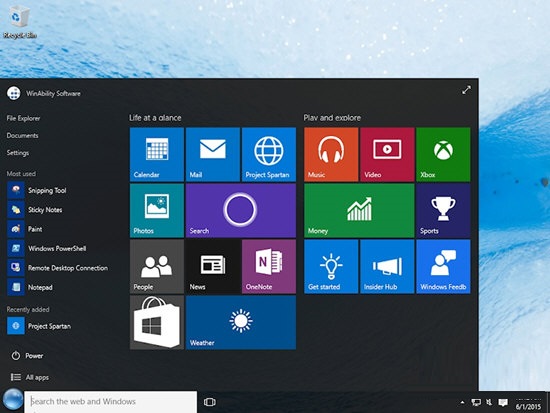
Task: Click the Start orb button
Action: tap(13, 400)
